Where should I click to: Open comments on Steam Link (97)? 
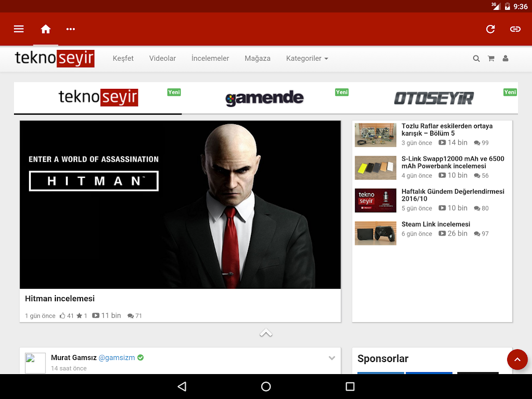(481, 234)
